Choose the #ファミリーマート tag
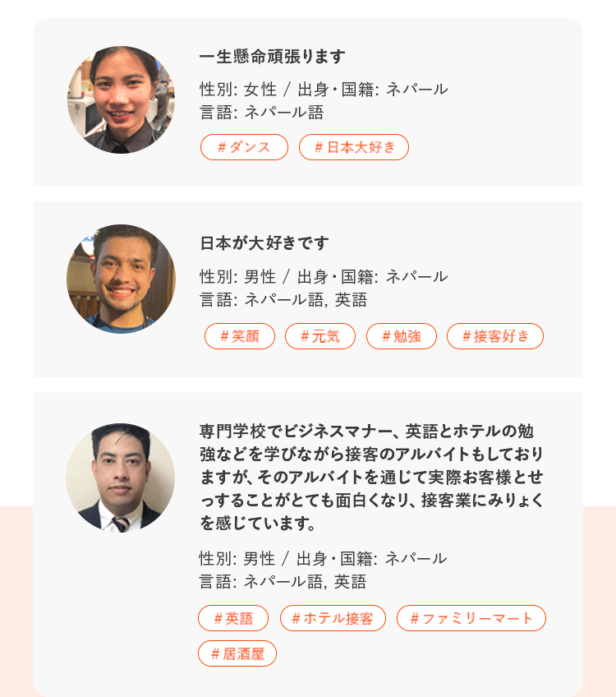 [x=471, y=618]
